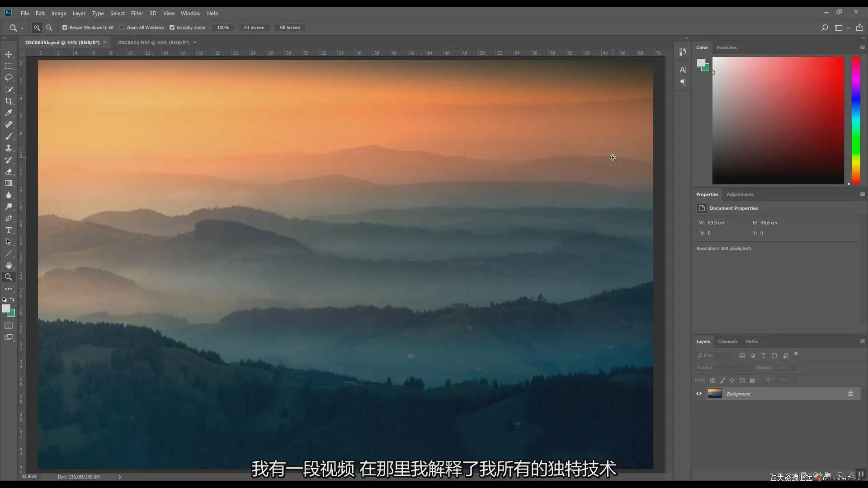Hide the Background layer with eye icon
Image resolution: width=868 pixels, height=488 pixels.
699,394
